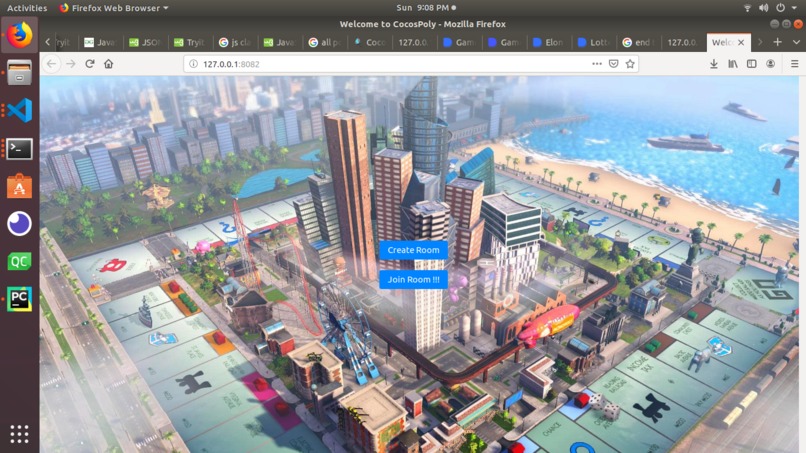806x453 pixels.
Task: Switch to the 127.0.0 tab beside the Coco tab
Action: 414,42
